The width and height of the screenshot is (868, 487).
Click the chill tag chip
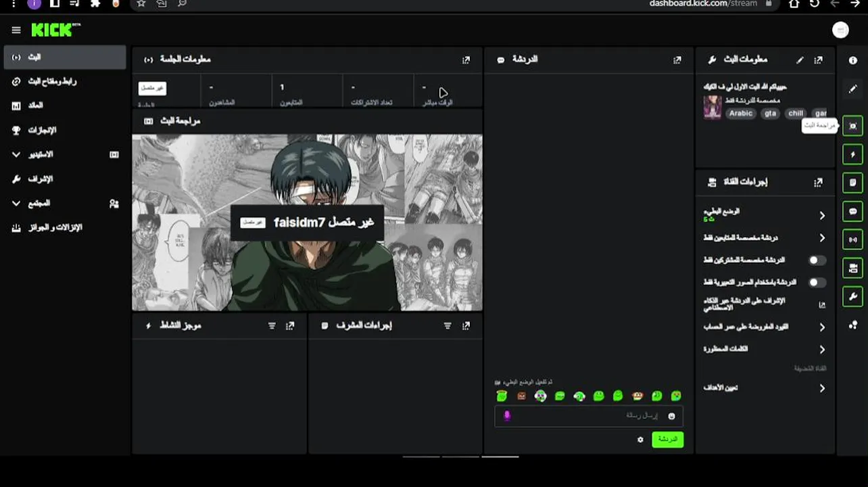(x=796, y=114)
